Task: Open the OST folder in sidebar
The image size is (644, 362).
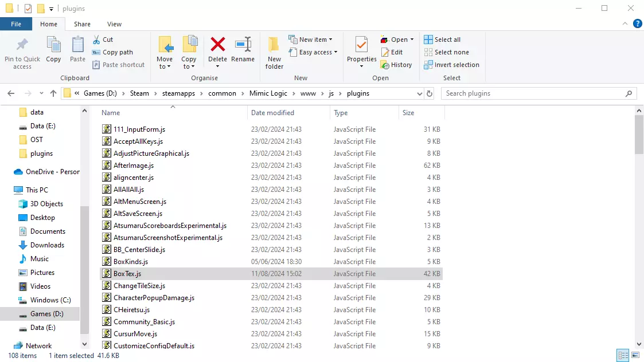Action: tap(31, 140)
